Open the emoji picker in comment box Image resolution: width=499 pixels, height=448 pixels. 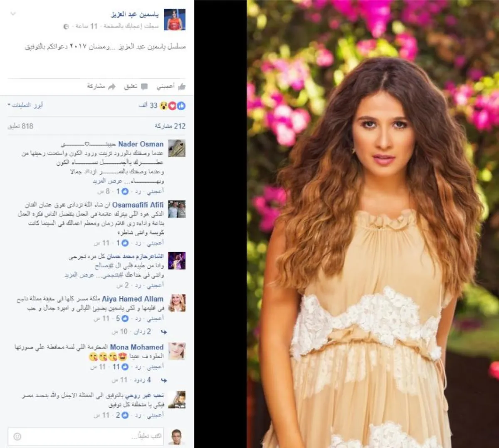coord(17,436)
